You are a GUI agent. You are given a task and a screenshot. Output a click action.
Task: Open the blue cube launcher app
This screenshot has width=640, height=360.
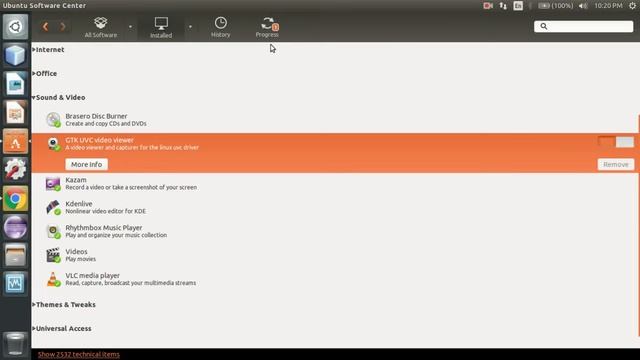(16, 55)
